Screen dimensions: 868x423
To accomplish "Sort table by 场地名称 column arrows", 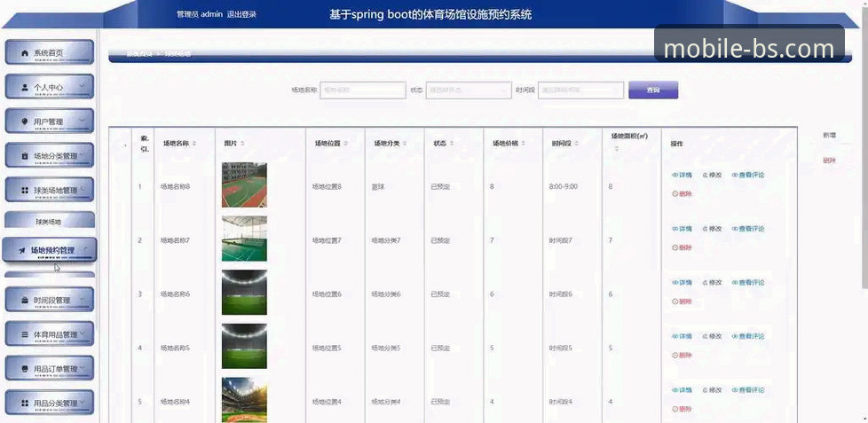I will pos(194,143).
